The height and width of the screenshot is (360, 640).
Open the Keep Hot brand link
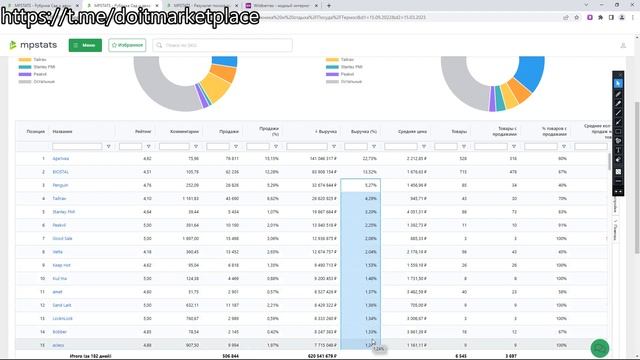tap(61, 265)
